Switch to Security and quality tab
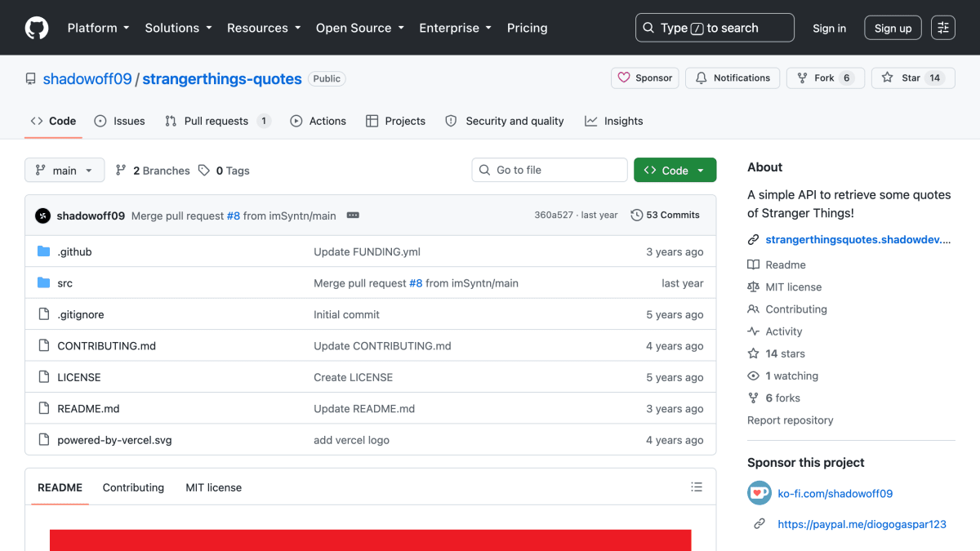980x551 pixels. coord(505,121)
